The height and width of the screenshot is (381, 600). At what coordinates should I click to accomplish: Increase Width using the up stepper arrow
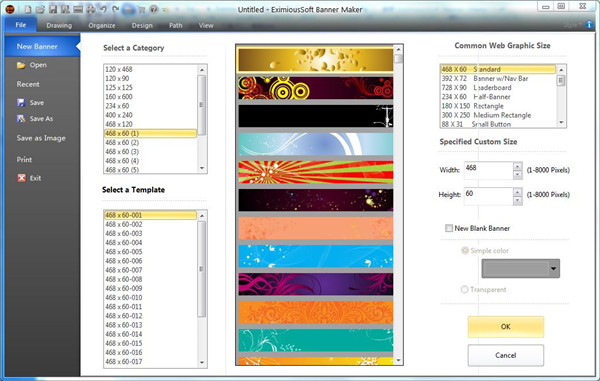click(x=517, y=166)
